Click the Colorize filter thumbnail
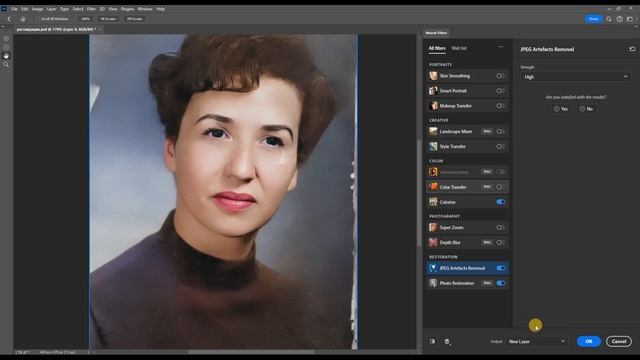Viewport: 640px width, 360px height. click(433, 202)
